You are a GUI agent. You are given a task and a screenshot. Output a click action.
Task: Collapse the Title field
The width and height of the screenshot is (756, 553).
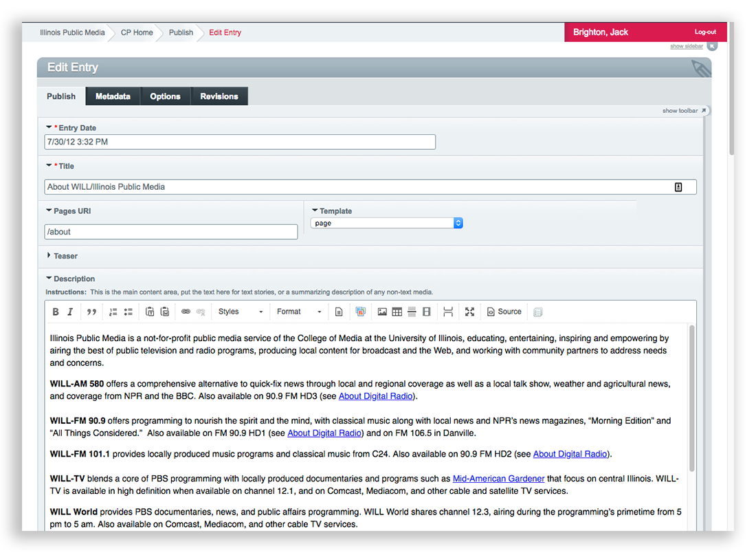[x=49, y=166]
